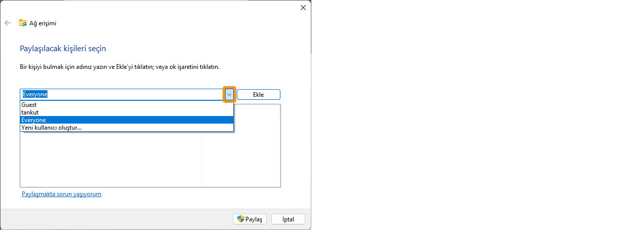Click the Paylaş button label
This screenshot has height=230, width=644.
click(254, 219)
